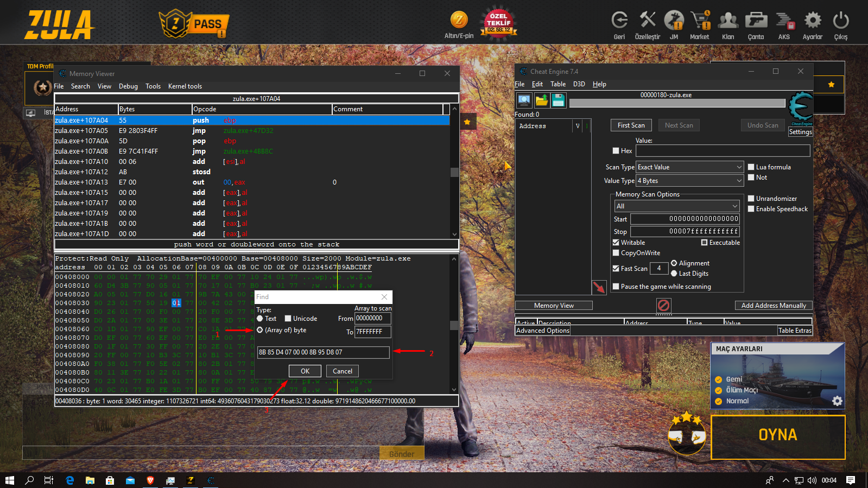Click the Altın/E-pin gold coin icon
Screen dimensions: 868x488
pos(459,20)
